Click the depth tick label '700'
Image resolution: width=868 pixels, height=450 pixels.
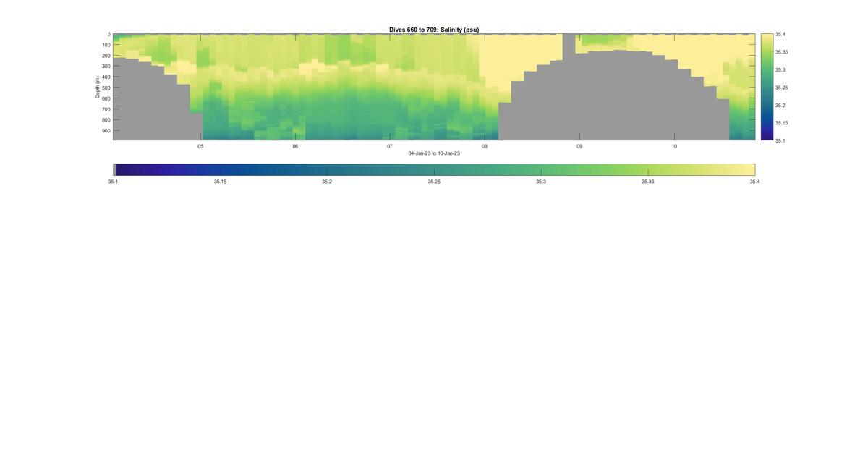[106, 109]
